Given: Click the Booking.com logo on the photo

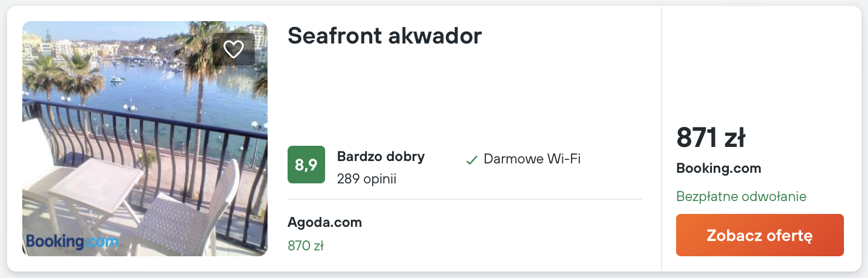Looking at the screenshot, I should tap(72, 241).
